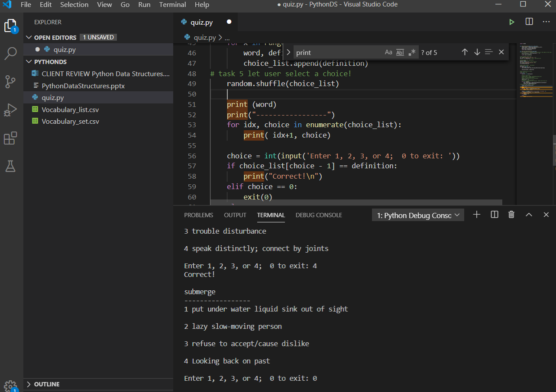Open the Extensions view
This screenshot has height=392, width=556.
(10, 138)
